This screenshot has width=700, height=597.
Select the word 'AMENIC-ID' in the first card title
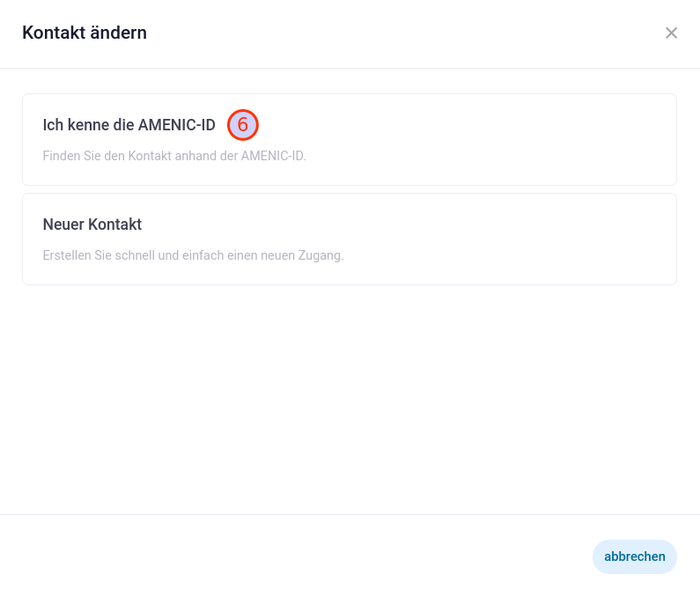[x=177, y=125]
